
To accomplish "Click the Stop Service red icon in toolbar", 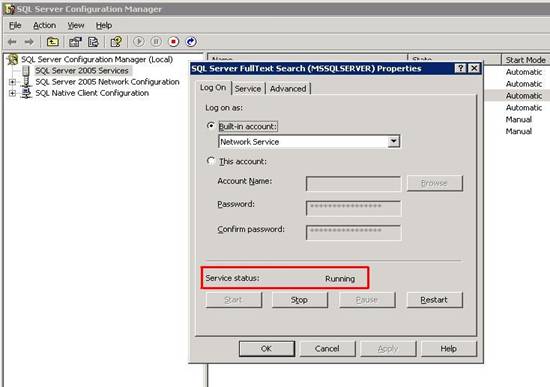I will coord(173,42).
